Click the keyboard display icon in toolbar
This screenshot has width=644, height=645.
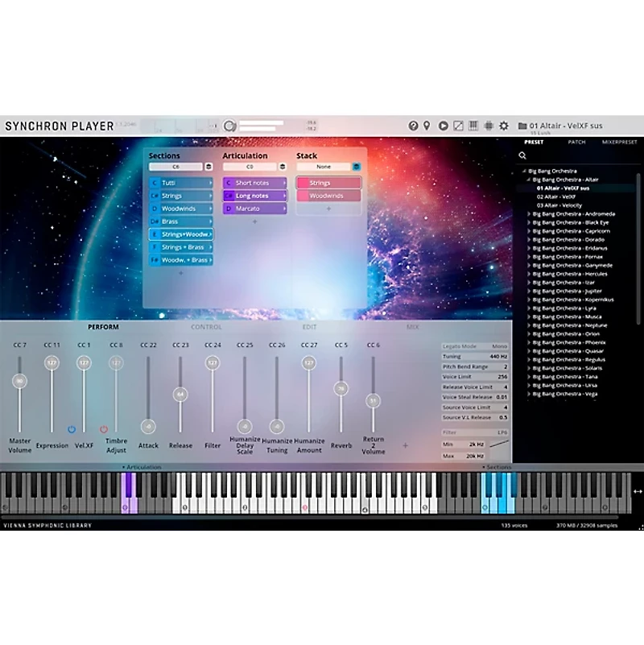point(473,126)
